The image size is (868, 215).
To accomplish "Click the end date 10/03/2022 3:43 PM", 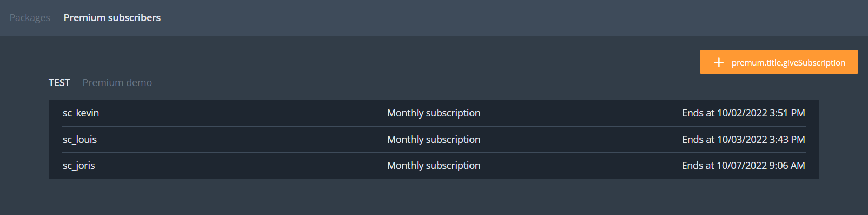I will (x=761, y=140).
